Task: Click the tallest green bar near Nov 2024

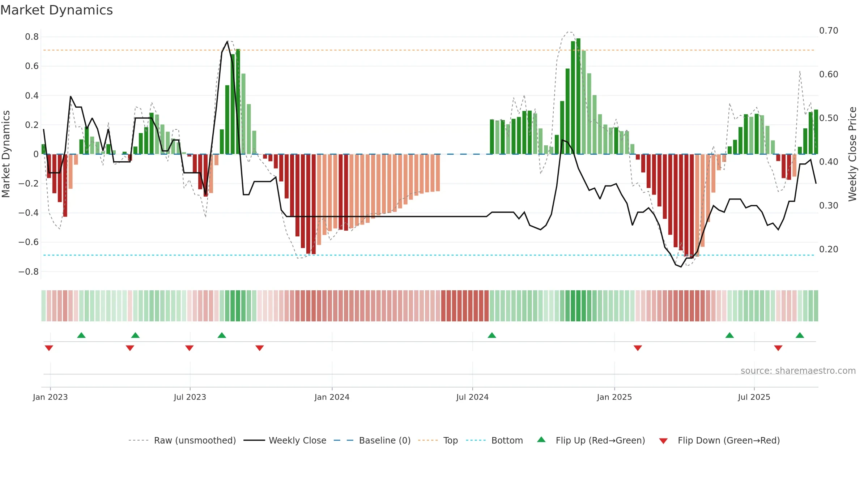Action: tap(578, 96)
